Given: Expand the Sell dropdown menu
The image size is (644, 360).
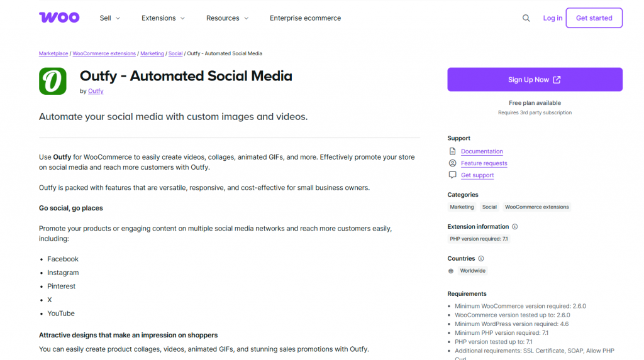Looking at the screenshot, I should [109, 18].
